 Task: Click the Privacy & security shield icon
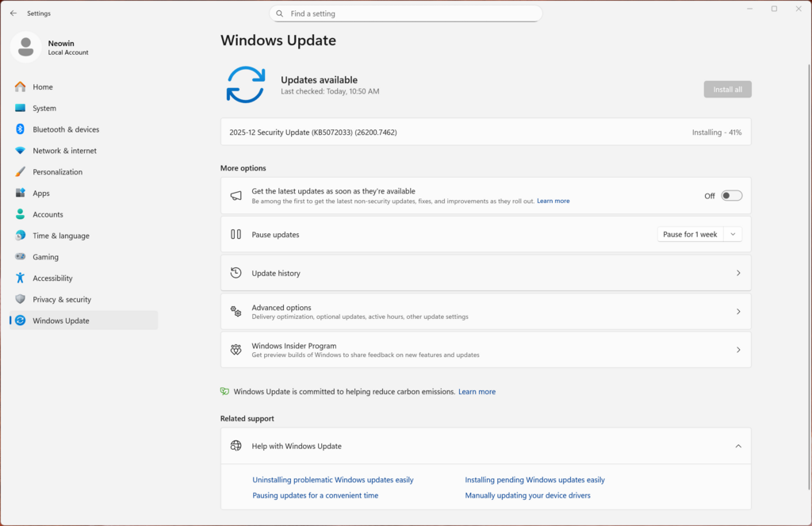(x=20, y=299)
